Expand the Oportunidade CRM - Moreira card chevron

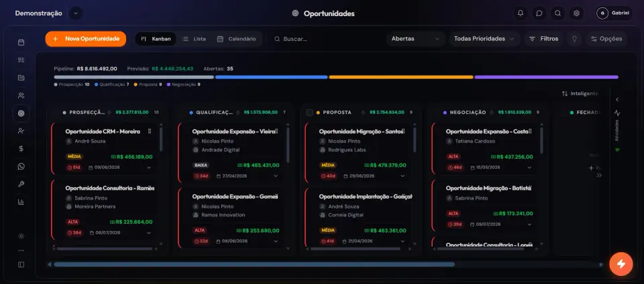point(149,167)
